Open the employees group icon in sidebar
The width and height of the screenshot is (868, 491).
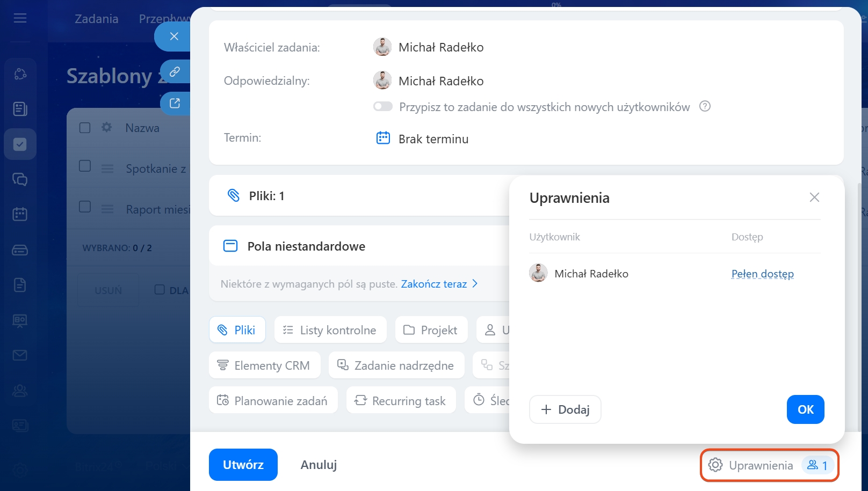[20, 391]
